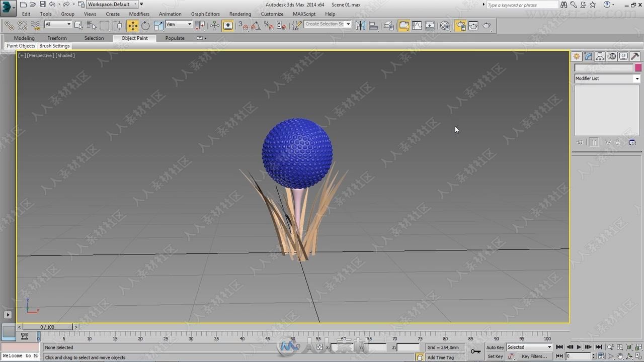Choose the Rectangular Selection Region tool

coord(104,25)
